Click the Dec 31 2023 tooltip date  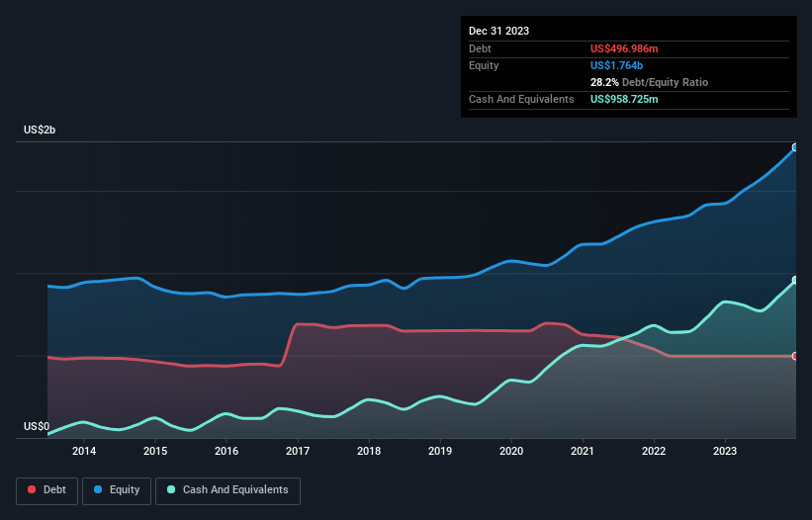pos(498,31)
